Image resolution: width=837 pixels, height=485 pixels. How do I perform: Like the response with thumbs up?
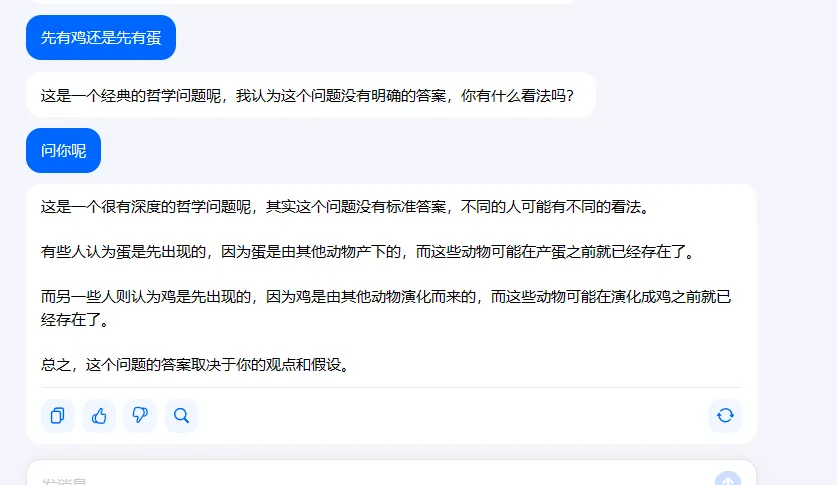[x=99, y=415]
